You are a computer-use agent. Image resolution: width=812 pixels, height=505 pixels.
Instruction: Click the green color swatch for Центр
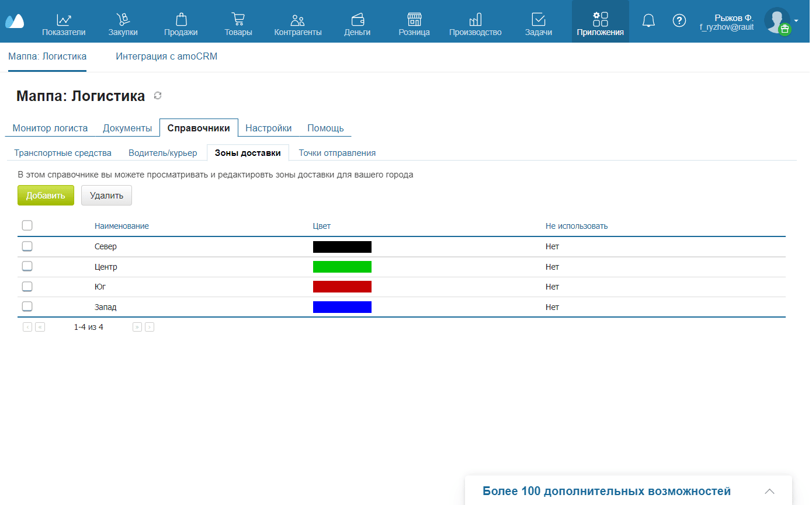[342, 267]
